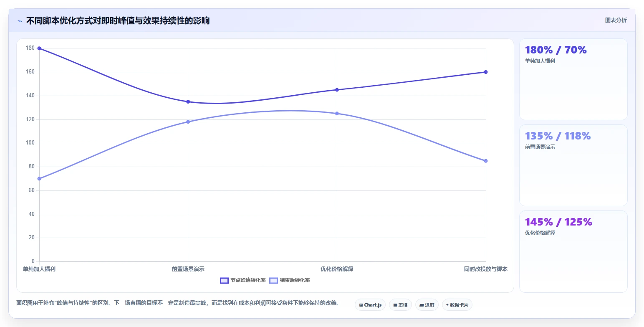
Task: Click the 节点峰值转化率 legend color box
Action: pyautogui.click(x=224, y=281)
